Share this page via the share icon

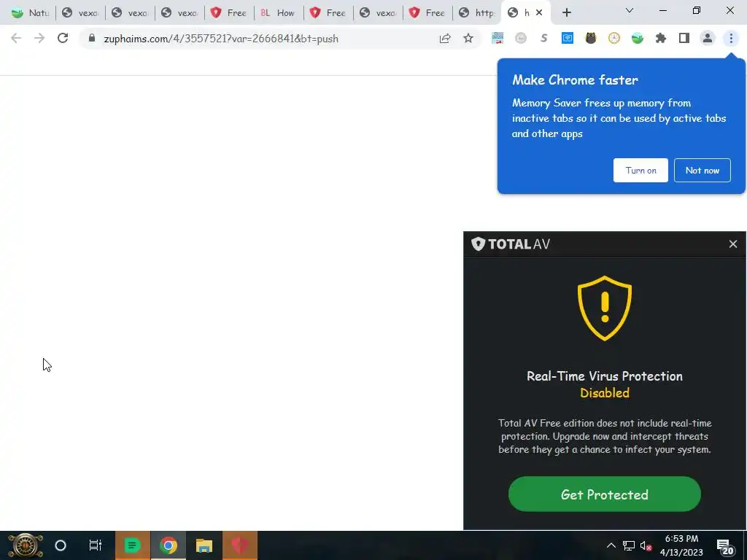[x=445, y=38]
